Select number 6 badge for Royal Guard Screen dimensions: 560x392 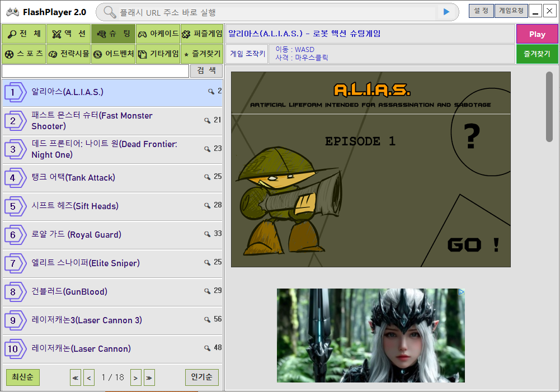coord(15,235)
